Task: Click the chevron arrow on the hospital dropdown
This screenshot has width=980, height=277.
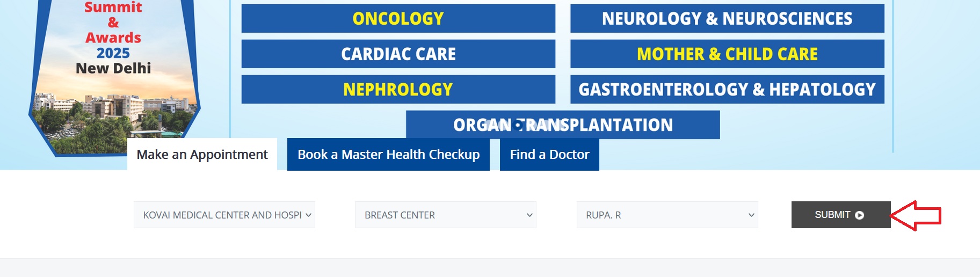Action: (308, 215)
